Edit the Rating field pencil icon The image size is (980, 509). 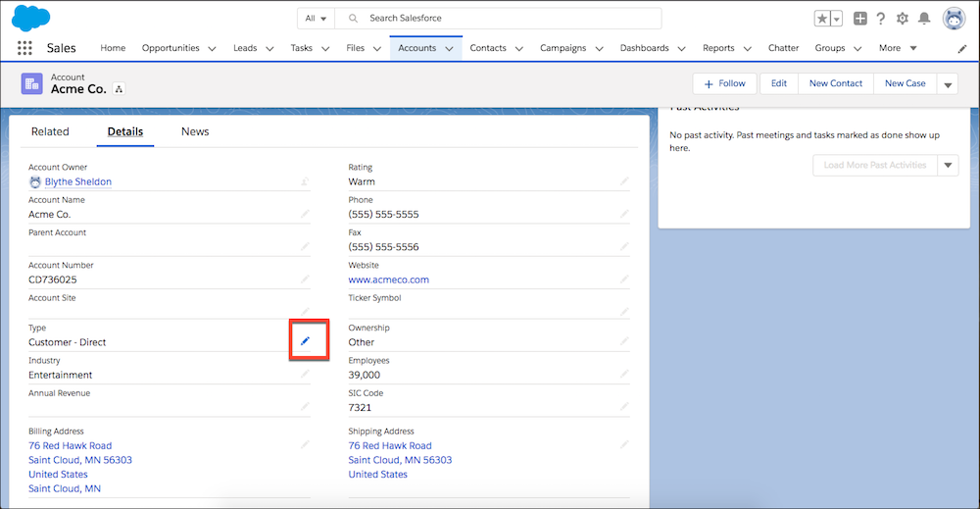click(624, 180)
